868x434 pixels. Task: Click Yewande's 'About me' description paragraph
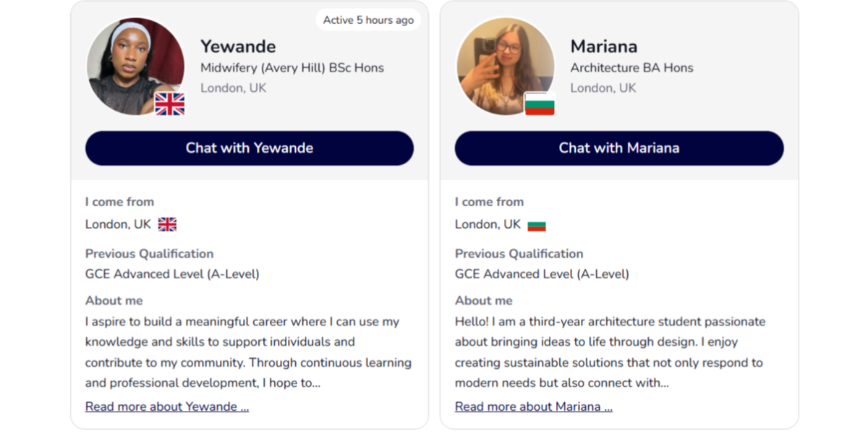(x=248, y=352)
